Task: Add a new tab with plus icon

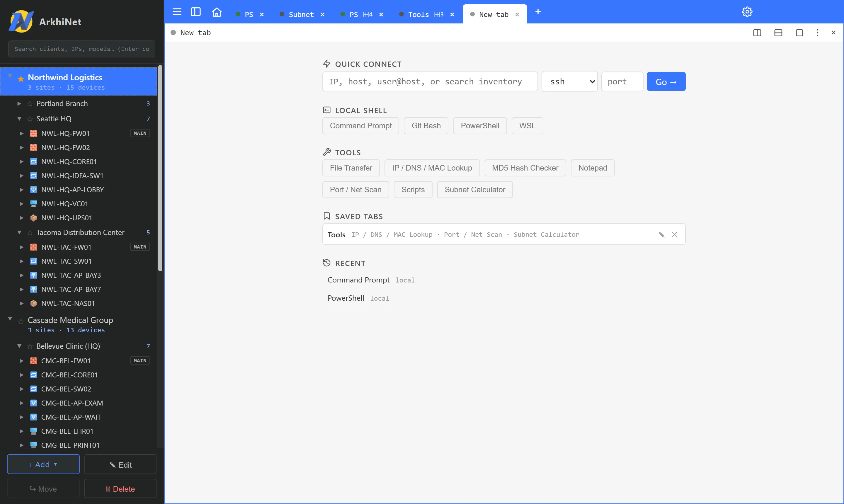Action: [x=538, y=12]
